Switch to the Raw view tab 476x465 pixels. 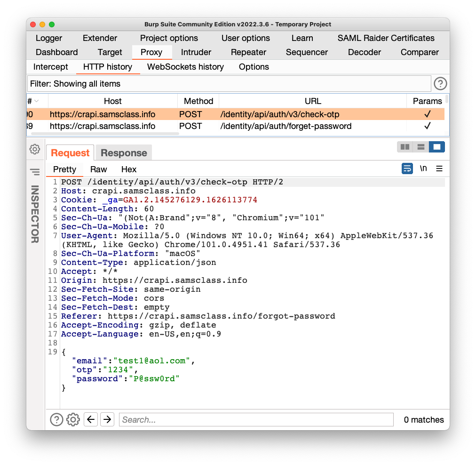(99, 169)
